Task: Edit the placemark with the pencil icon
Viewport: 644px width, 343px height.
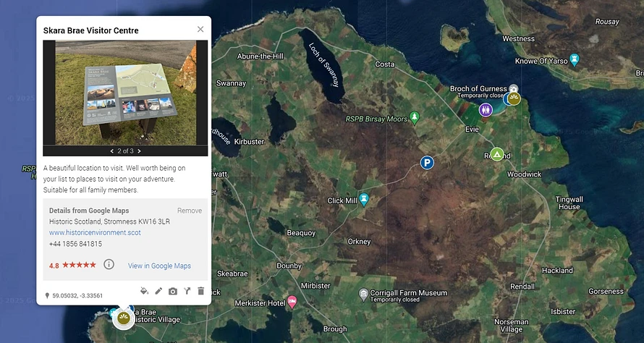Action: [x=158, y=291]
